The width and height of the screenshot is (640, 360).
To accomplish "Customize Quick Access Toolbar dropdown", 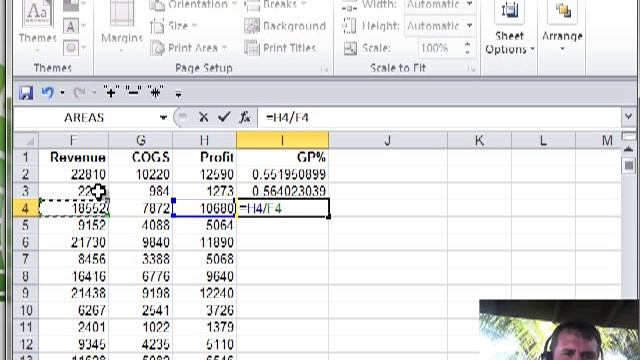I will pos(178,94).
